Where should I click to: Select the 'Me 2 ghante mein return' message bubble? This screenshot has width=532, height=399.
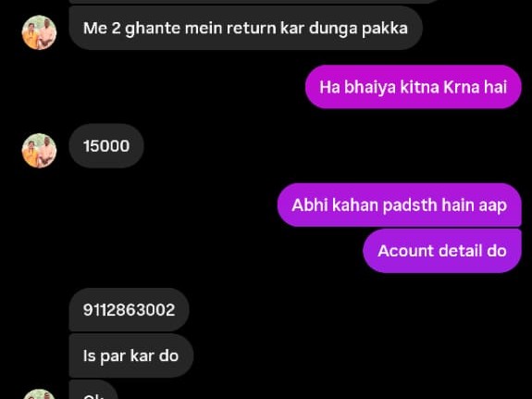click(x=245, y=28)
